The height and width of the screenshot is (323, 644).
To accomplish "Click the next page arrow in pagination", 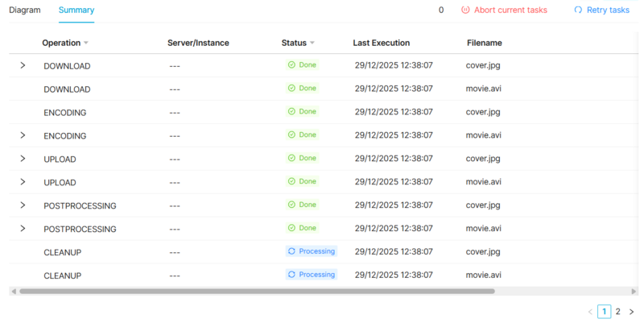I will pos(632,311).
